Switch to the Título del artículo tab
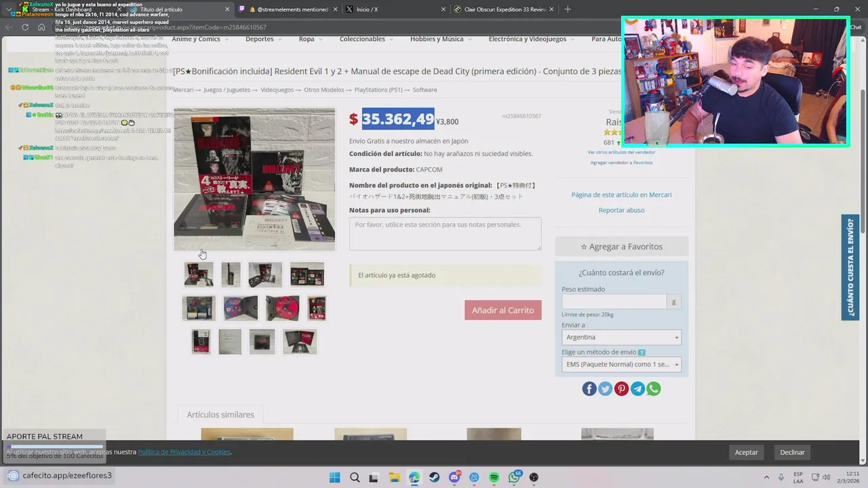The height and width of the screenshot is (488, 868). (179, 9)
